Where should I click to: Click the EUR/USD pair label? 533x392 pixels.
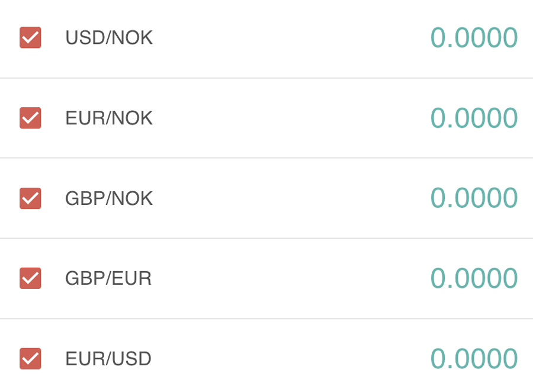pyautogui.click(x=108, y=359)
